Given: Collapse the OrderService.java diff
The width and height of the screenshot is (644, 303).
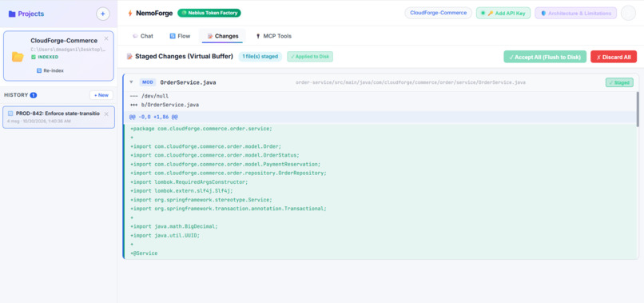Looking at the screenshot, I should pos(131,82).
